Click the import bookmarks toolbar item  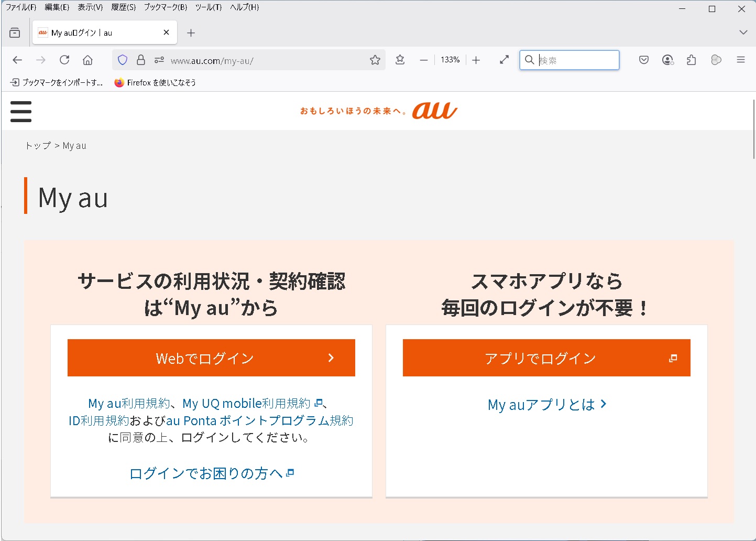coord(57,82)
